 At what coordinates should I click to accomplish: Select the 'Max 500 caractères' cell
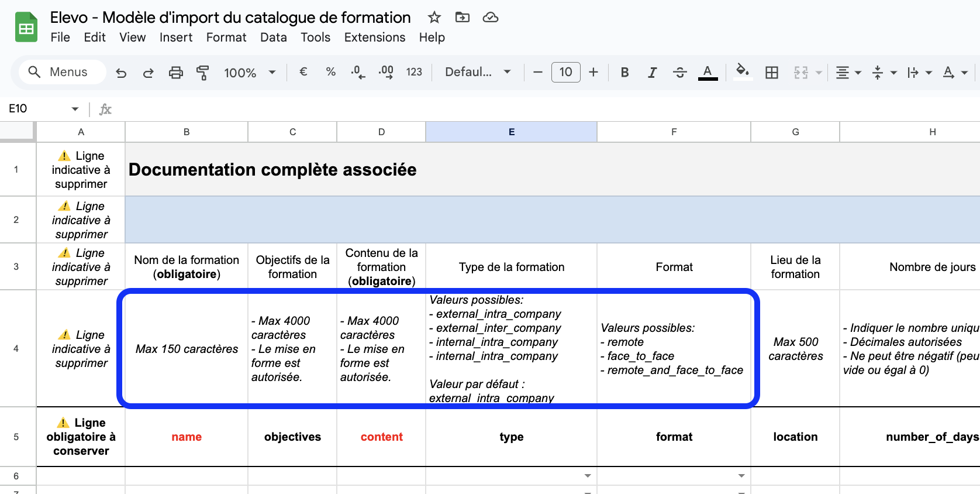tap(795, 349)
